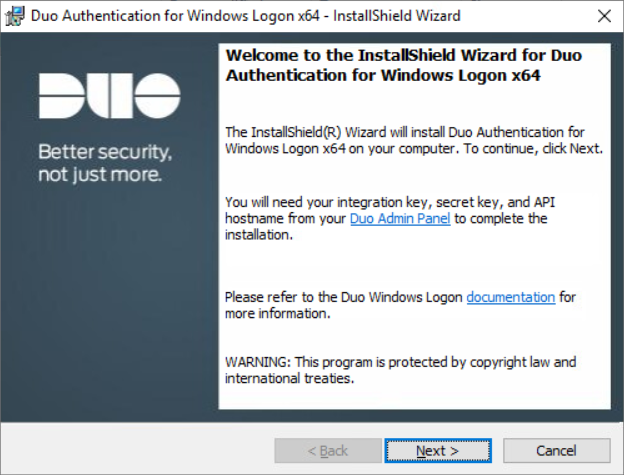Click the "Better security, not just more." tagline
624x475 pixels.
click(x=105, y=164)
